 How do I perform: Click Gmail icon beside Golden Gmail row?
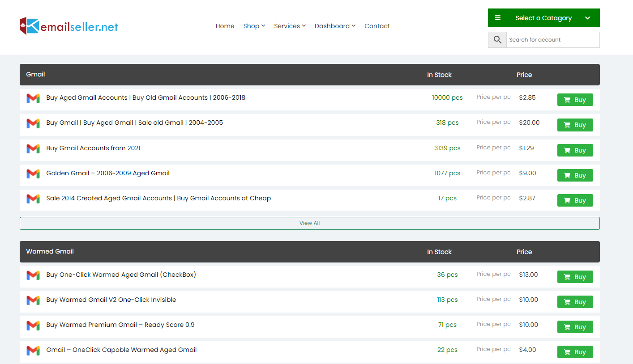[x=33, y=174]
